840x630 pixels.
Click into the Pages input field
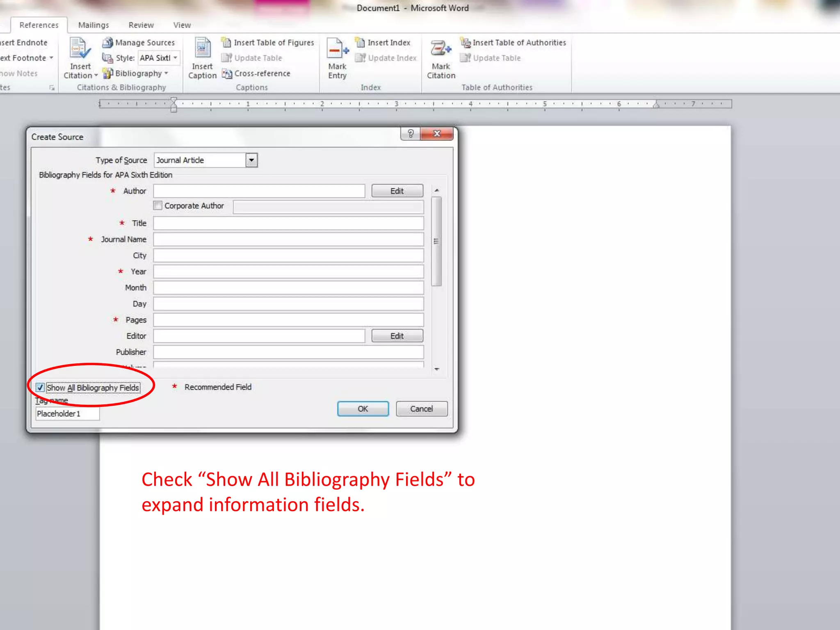tap(289, 320)
